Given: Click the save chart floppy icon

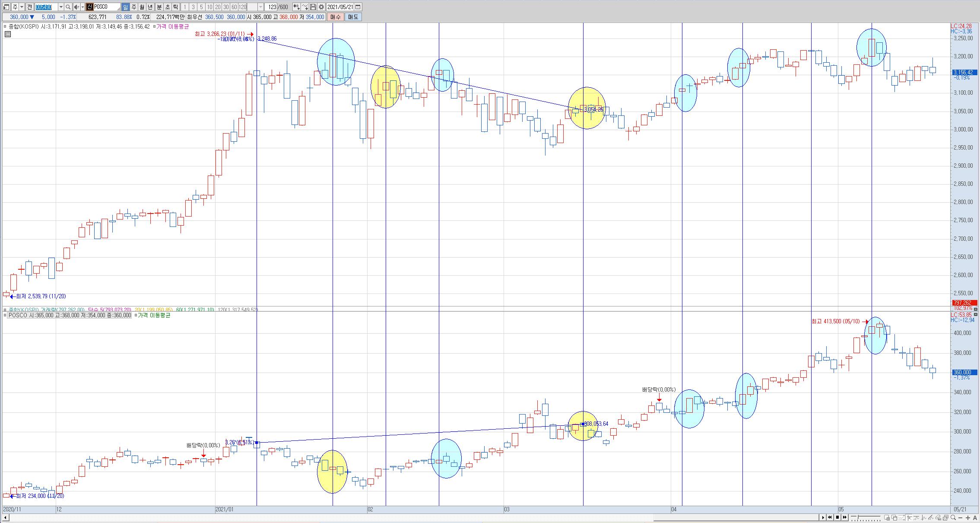Looking at the screenshot, I should pos(313,7).
